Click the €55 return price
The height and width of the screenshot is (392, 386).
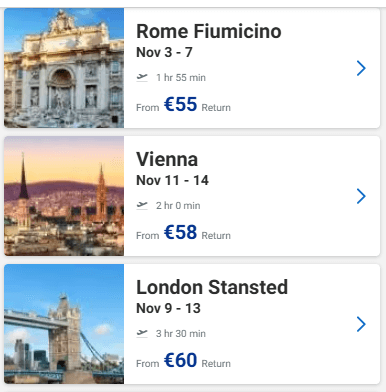[180, 104]
